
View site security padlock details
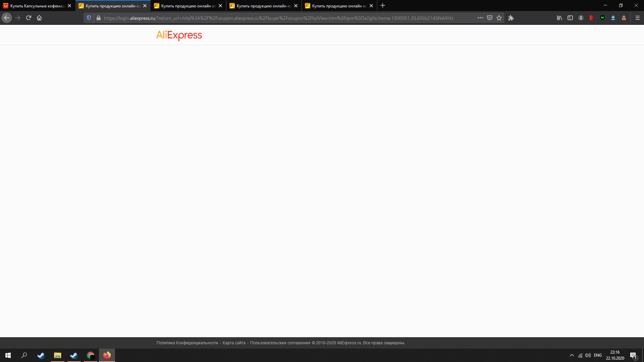[99, 18]
